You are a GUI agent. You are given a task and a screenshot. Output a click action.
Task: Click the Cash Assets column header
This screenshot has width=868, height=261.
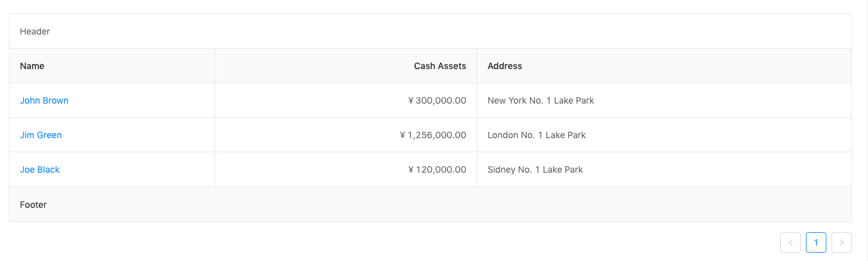coord(439,66)
